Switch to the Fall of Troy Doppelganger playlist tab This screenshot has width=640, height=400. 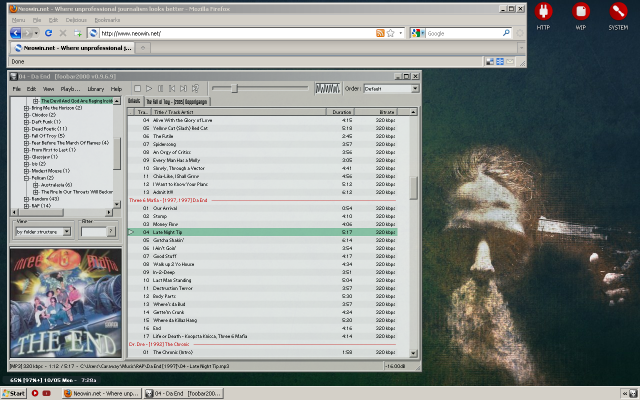pos(176,101)
